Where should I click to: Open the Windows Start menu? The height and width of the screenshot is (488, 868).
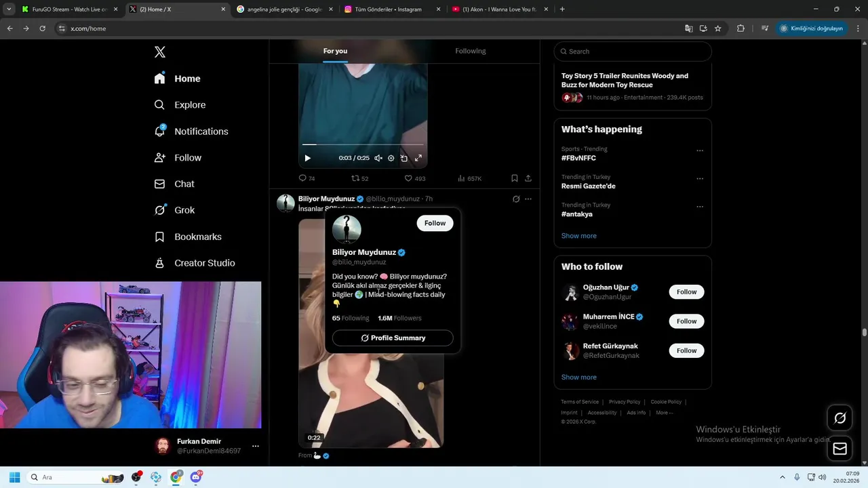[x=14, y=477]
